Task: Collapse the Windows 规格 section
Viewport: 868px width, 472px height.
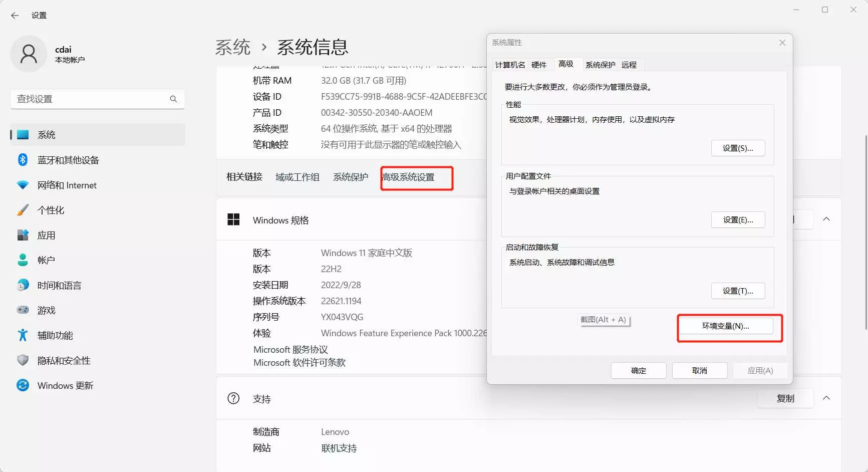Action: 826,219
